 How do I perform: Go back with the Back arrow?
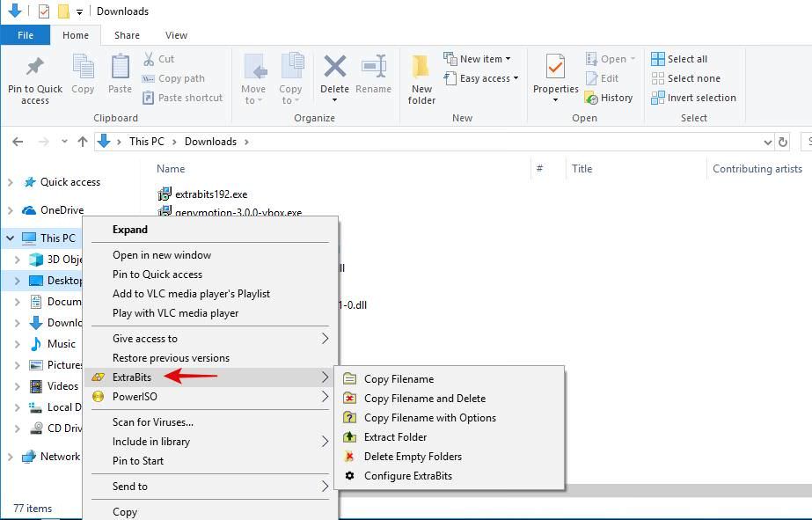(x=18, y=142)
